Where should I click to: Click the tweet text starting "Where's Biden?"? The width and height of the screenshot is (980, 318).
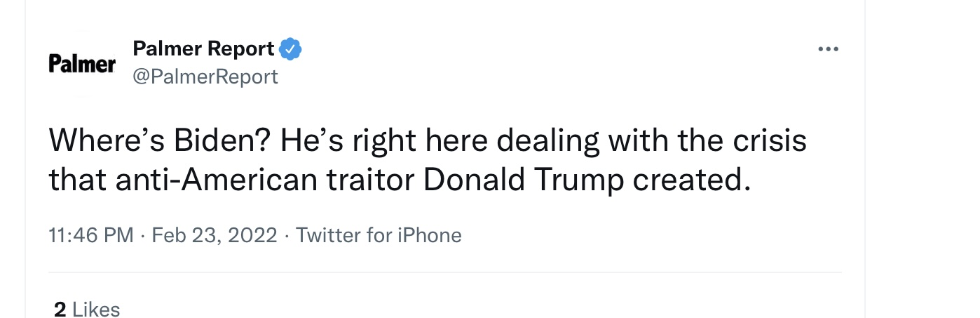428,141
